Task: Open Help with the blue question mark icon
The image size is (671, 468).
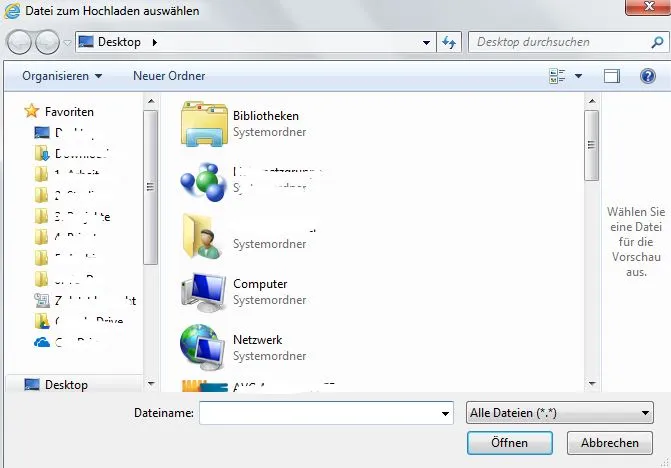Action: (x=648, y=76)
